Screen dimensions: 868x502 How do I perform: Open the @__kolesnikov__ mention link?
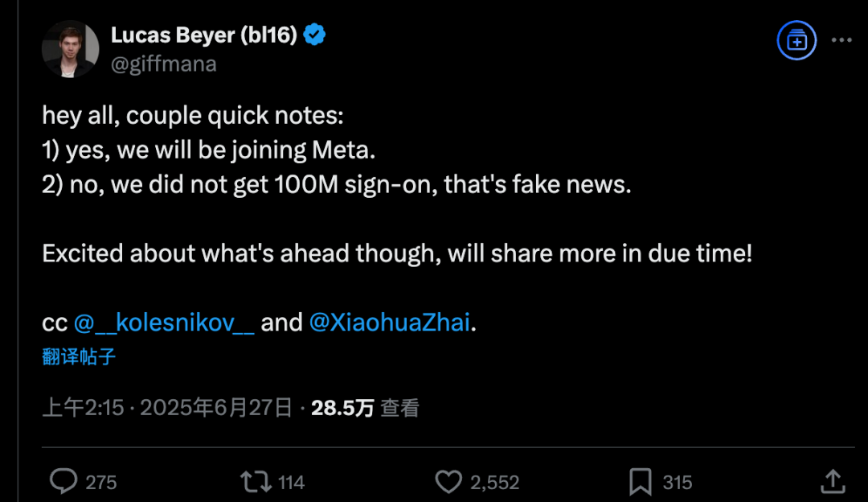click(164, 323)
